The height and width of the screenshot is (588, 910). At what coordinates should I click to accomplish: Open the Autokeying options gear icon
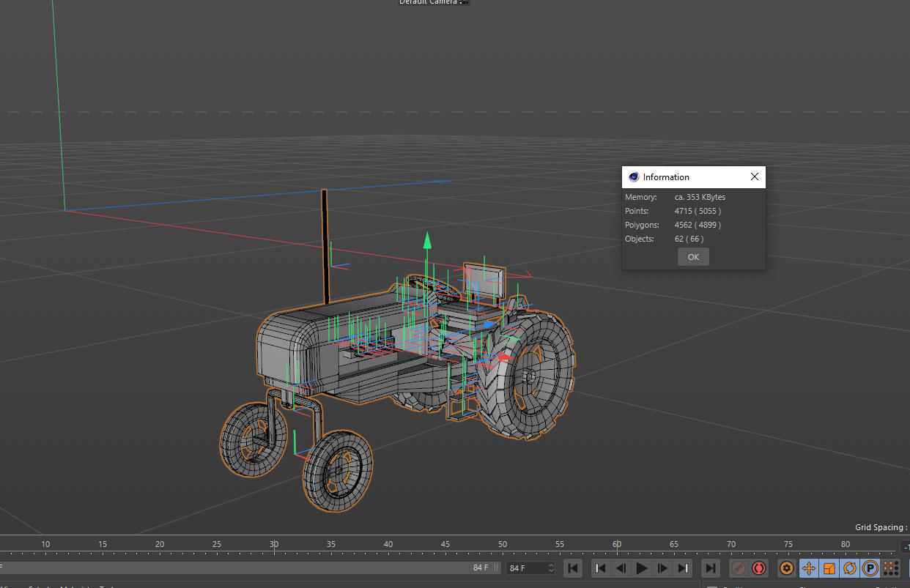pyautogui.click(x=785, y=568)
